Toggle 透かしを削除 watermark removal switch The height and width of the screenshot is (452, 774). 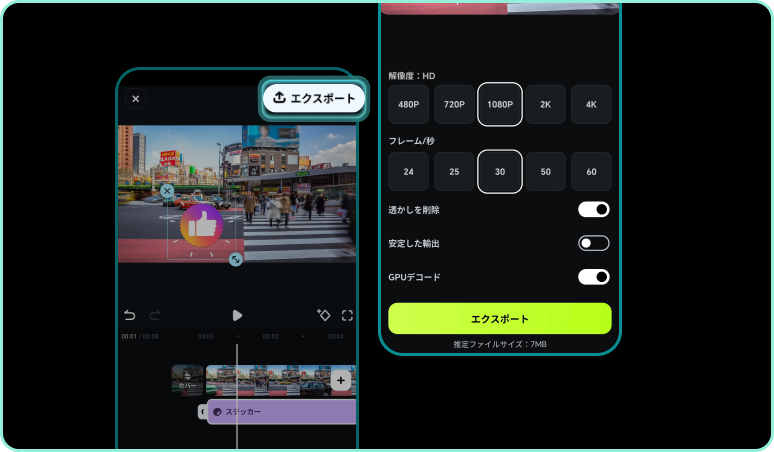point(594,210)
